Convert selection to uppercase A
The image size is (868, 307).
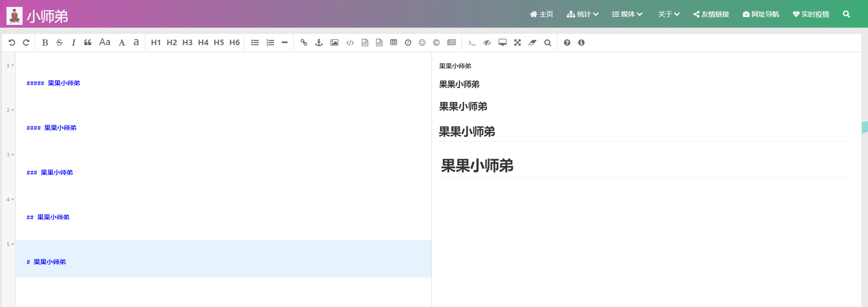pos(122,42)
